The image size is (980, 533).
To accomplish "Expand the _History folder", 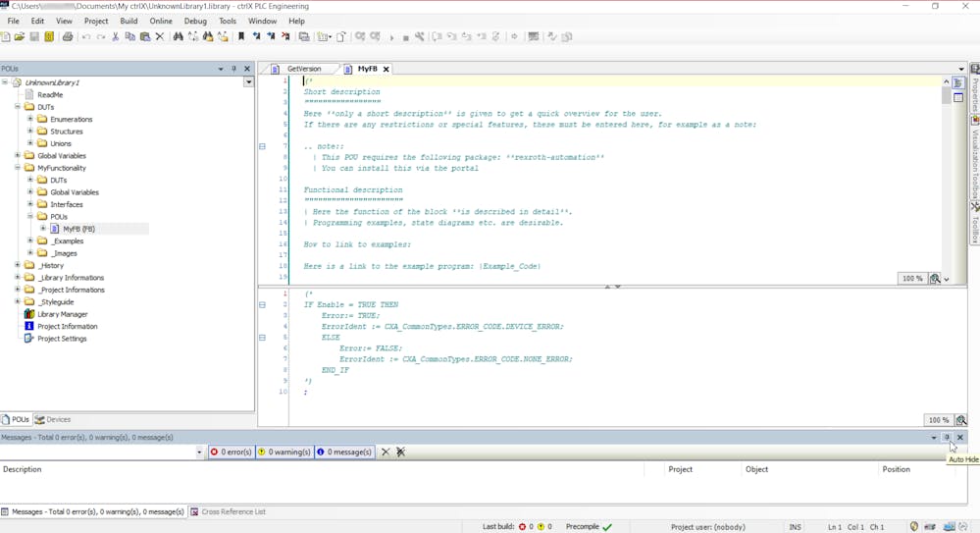I will [18, 266].
